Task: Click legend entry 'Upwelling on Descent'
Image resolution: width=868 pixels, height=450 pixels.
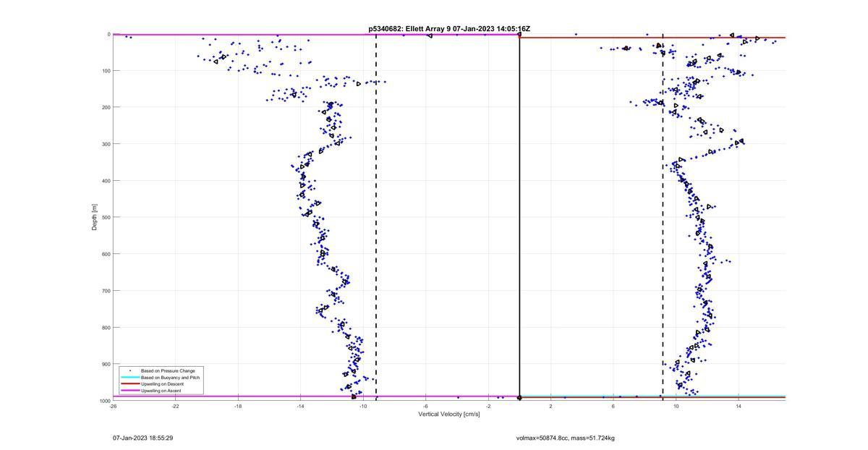Action: click(162, 383)
